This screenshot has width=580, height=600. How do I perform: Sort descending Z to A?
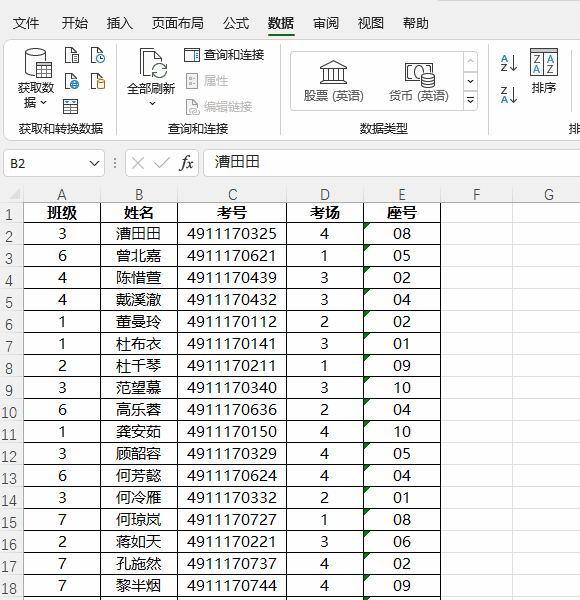point(509,95)
